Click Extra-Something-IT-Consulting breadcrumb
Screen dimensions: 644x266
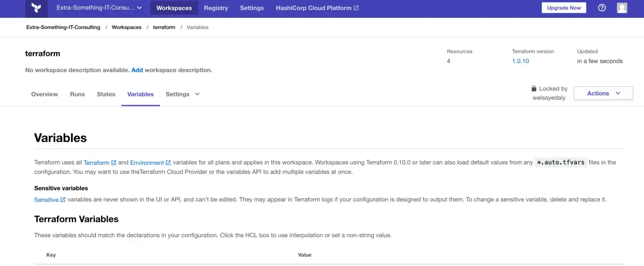coord(63,28)
